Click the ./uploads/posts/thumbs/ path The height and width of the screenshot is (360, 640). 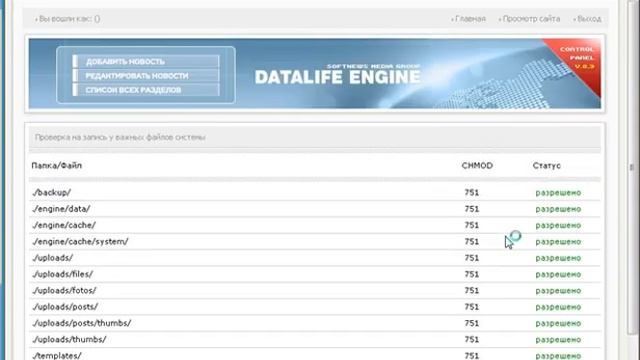pyautogui.click(x=82, y=323)
